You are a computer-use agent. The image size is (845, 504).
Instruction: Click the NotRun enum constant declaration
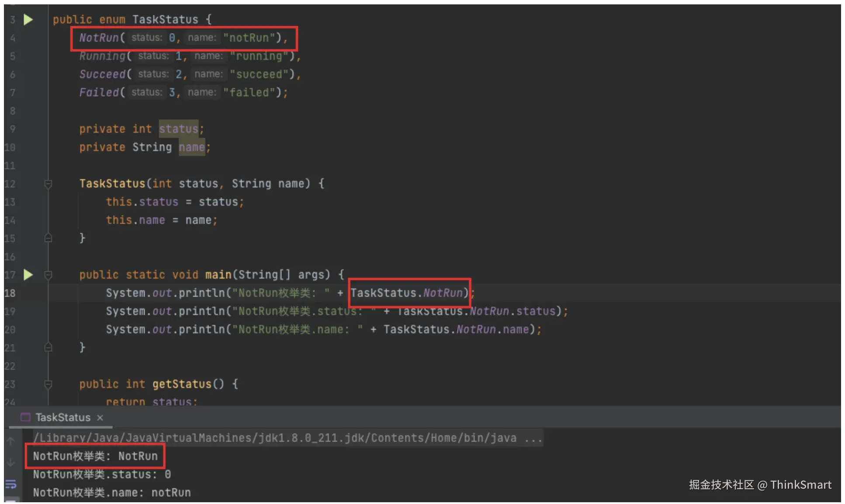pos(99,38)
